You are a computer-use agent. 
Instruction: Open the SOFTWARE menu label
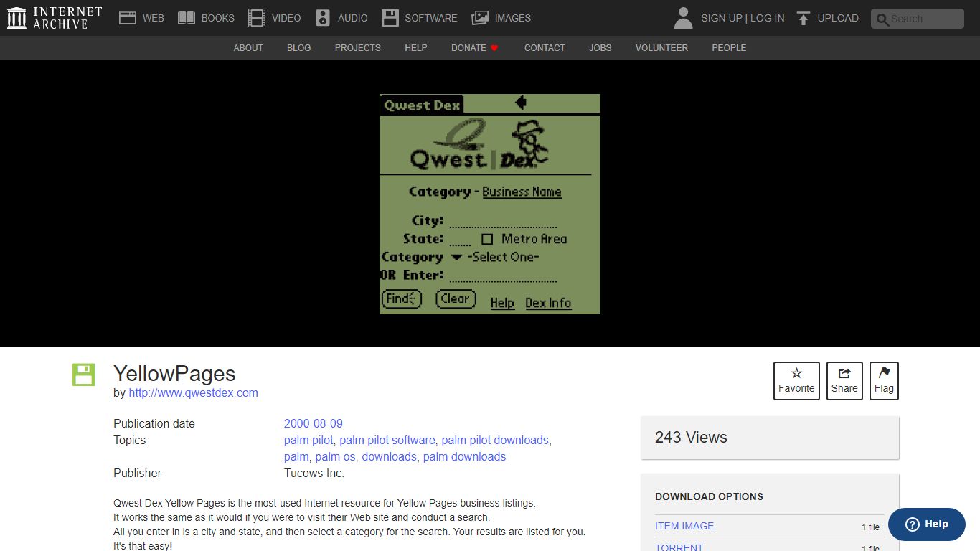tap(431, 18)
